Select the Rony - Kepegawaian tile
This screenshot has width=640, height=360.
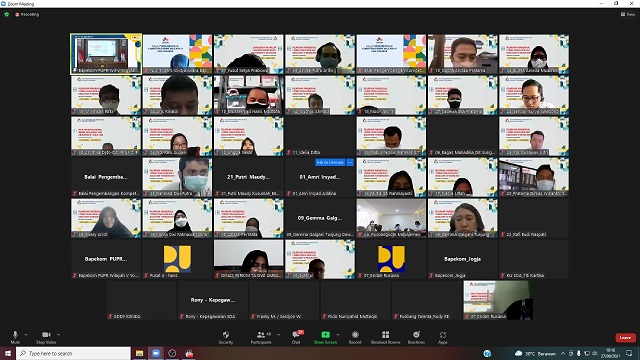click(x=213, y=300)
